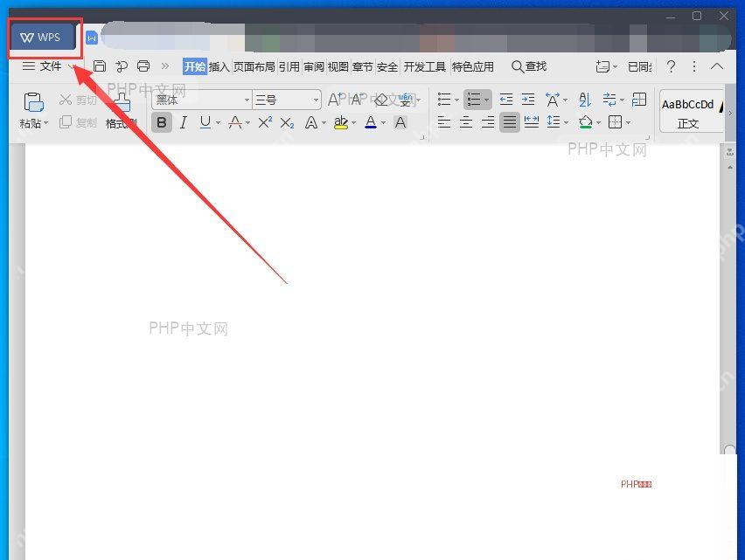Toggle superscript X² formatting

click(265, 122)
